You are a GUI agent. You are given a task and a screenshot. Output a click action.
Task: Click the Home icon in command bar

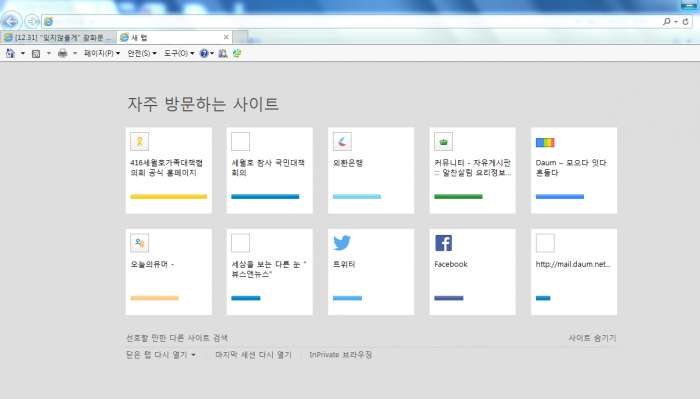pyautogui.click(x=10, y=54)
